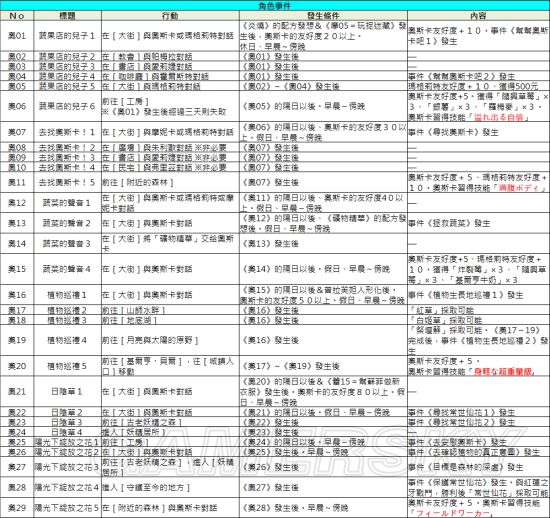Click the title cell "陽光下綻放之花 4"
The image size is (550, 518).
67,487
